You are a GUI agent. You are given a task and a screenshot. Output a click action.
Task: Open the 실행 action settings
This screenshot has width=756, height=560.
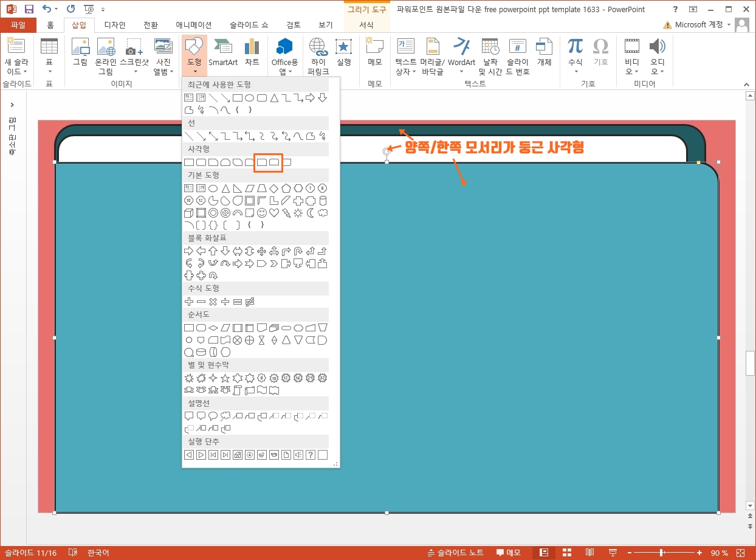pyautogui.click(x=344, y=52)
